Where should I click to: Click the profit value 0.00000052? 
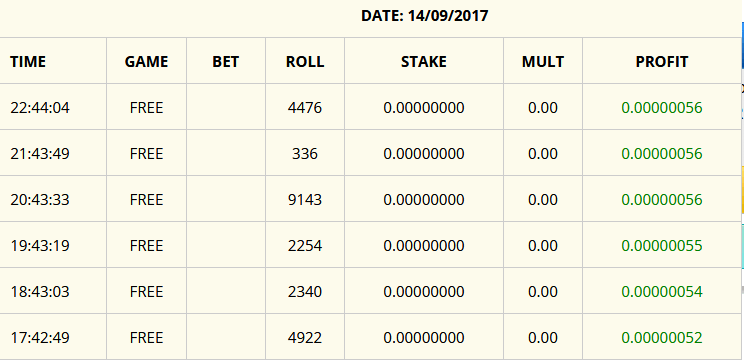[x=661, y=338]
